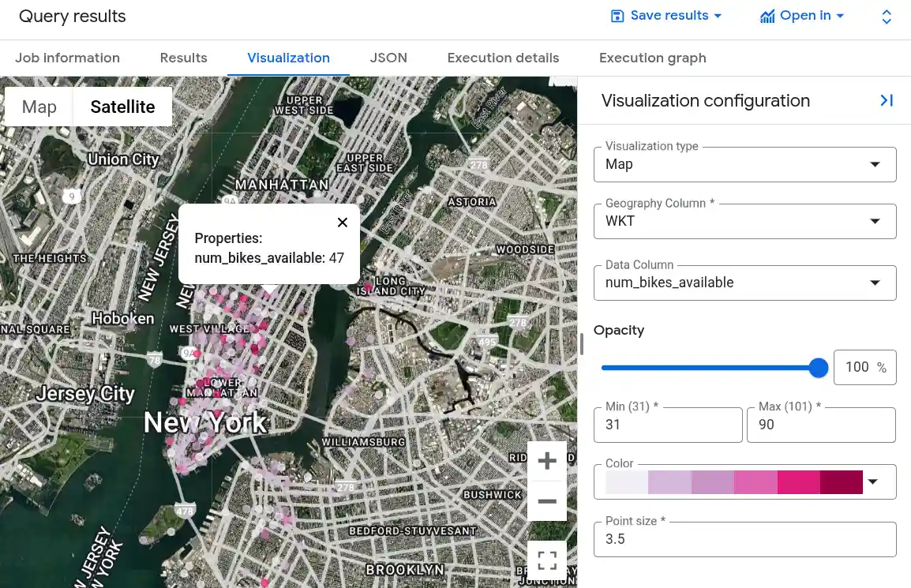Open the Execution graph tab
This screenshot has width=911, height=588.
[x=652, y=58]
